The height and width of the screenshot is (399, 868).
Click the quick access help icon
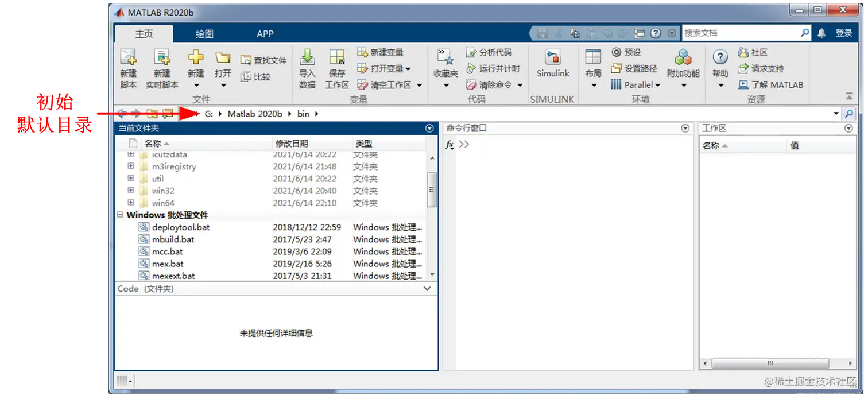point(656,33)
